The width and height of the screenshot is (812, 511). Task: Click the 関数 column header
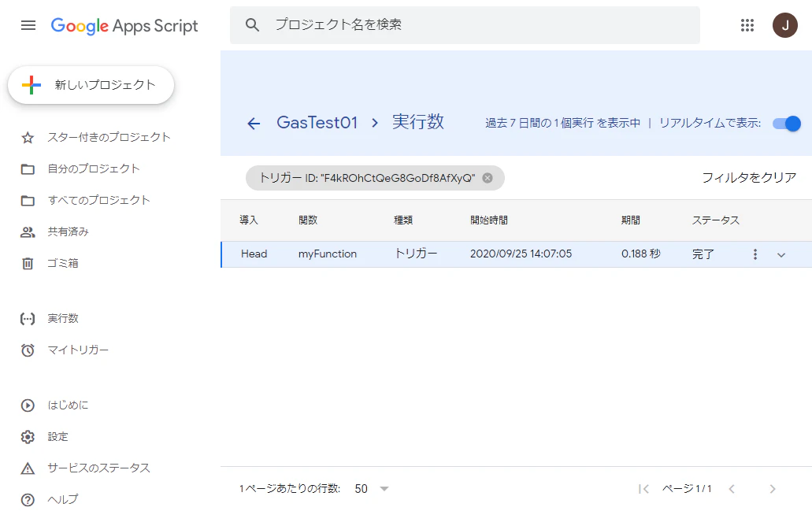click(308, 220)
